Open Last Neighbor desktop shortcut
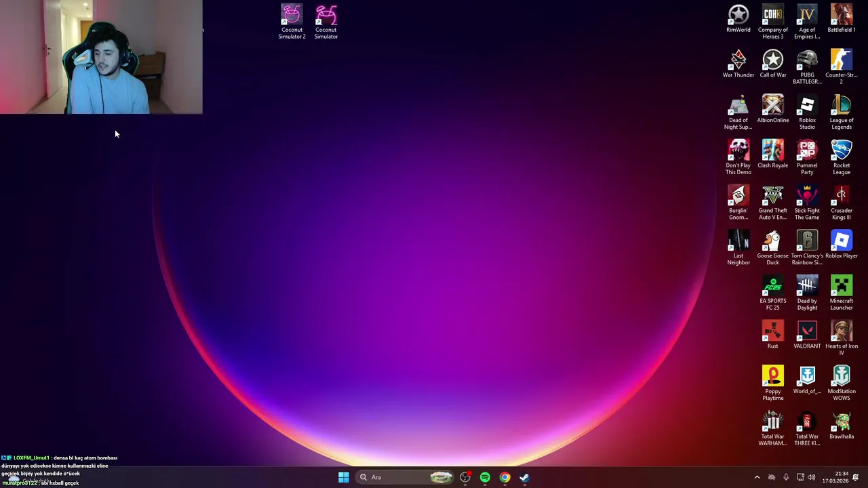This screenshot has height=488, width=868. pos(738,248)
